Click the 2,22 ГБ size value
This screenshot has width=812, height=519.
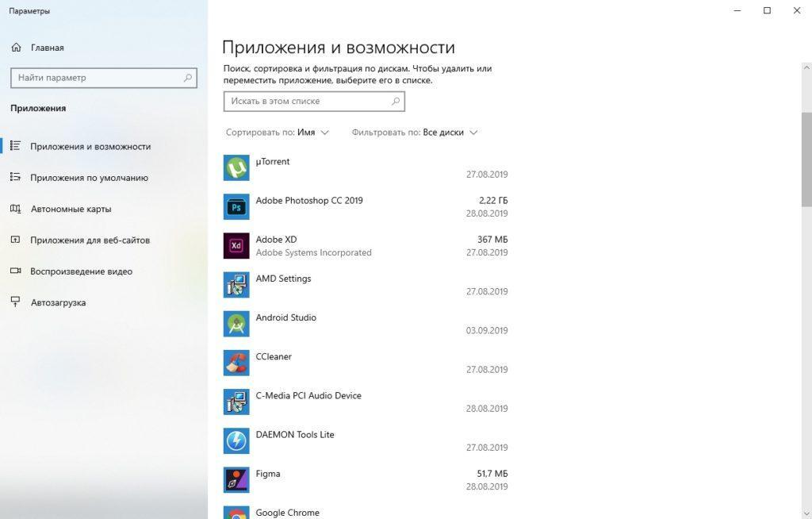493,200
